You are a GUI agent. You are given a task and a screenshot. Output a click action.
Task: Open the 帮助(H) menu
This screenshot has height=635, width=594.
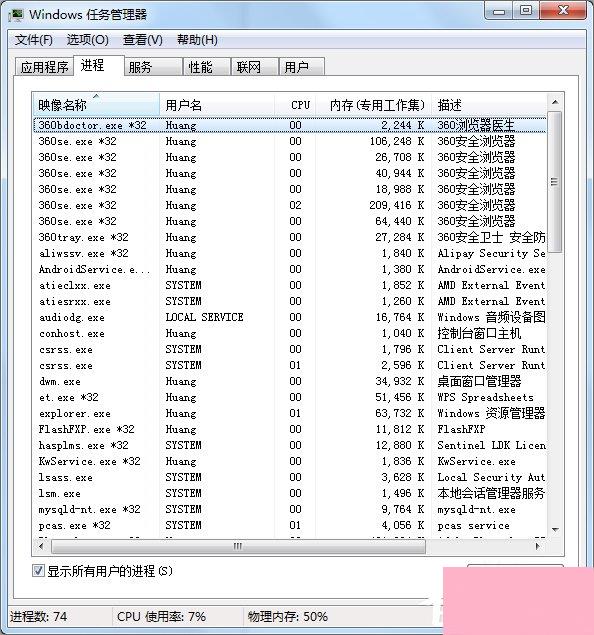197,40
